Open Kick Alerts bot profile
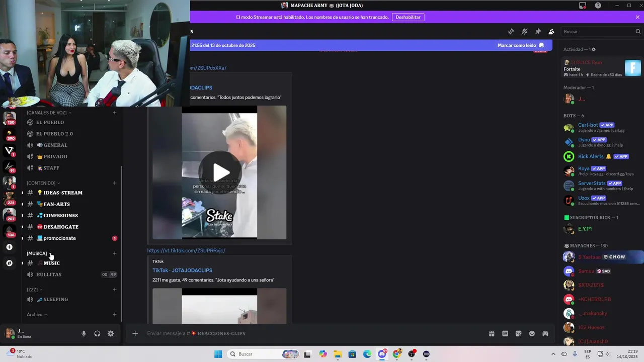644x362 pixels. pos(602,156)
